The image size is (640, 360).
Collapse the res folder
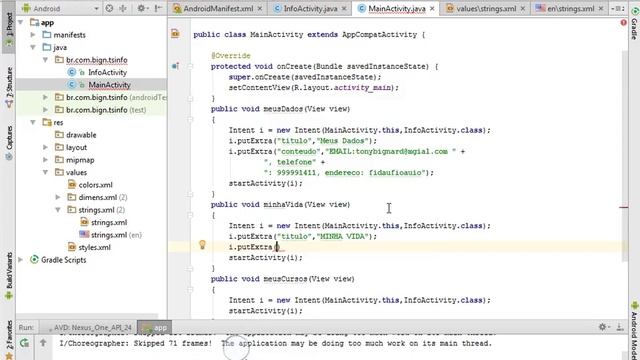pyautogui.click(x=33, y=122)
